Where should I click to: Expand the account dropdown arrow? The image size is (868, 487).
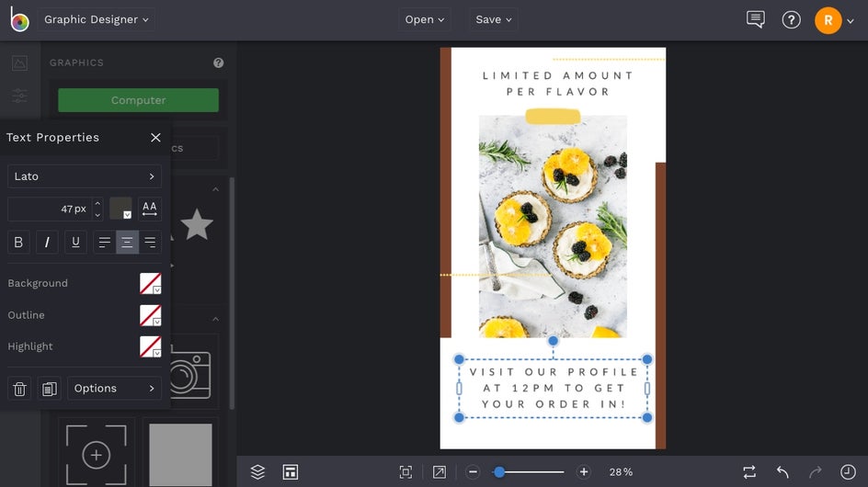click(851, 21)
